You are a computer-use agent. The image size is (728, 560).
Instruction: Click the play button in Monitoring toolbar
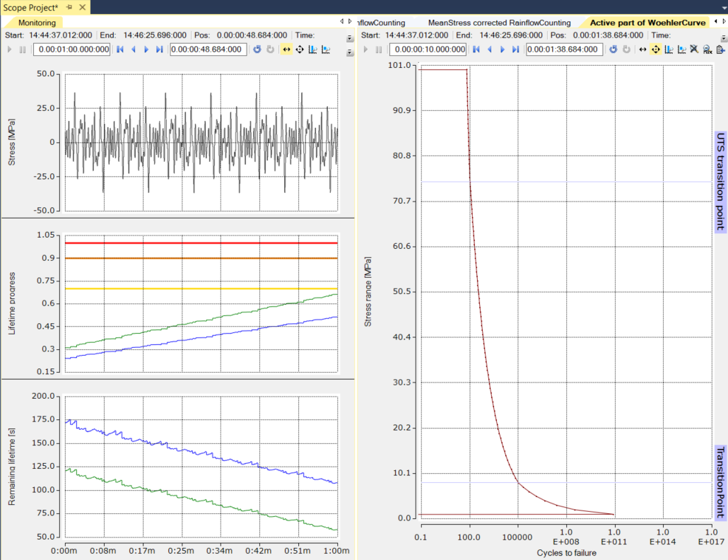pyautogui.click(x=9, y=49)
